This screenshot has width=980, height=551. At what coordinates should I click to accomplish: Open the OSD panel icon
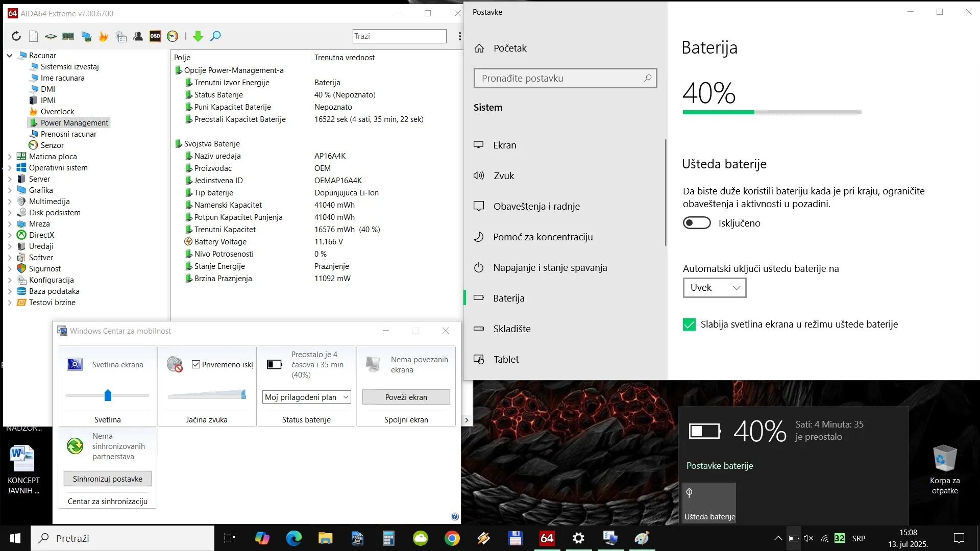click(x=155, y=36)
